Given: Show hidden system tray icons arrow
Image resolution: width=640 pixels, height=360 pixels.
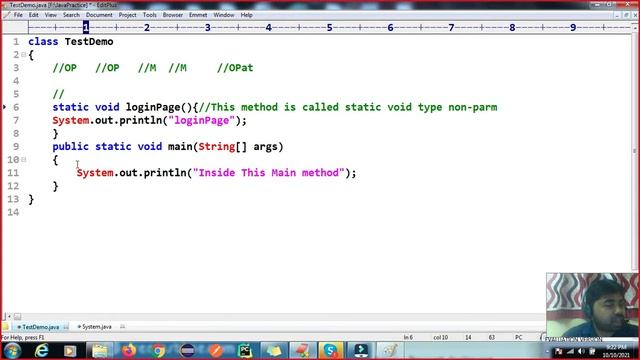Looking at the screenshot, I should tap(547, 351).
